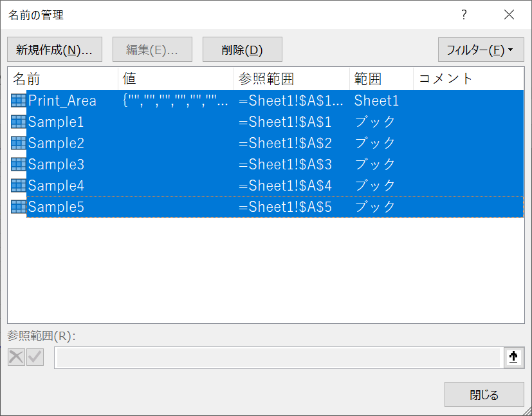Sort by the 参照範囲 column header
This screenshot has height=416, width=532.
pyautogui.click(x=291, y=79)
